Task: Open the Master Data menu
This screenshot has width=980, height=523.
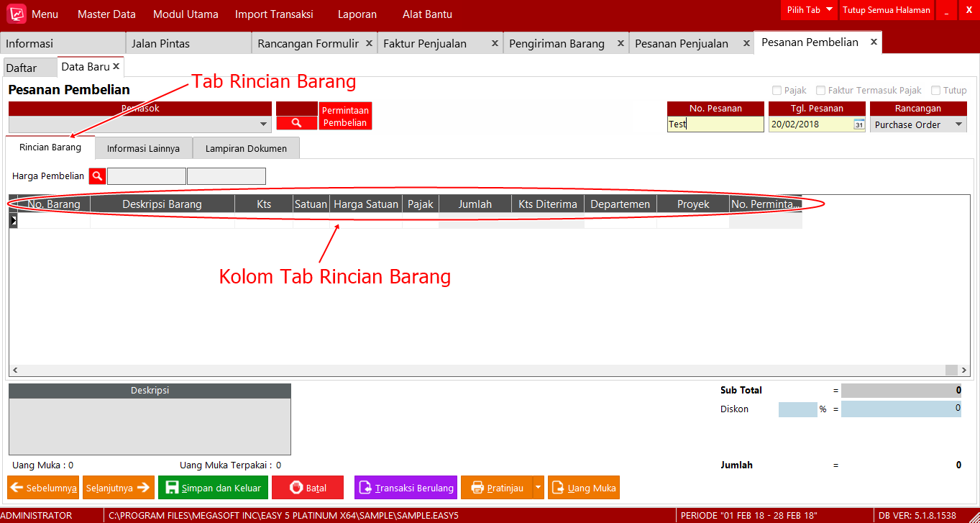Action: [106, 13]
